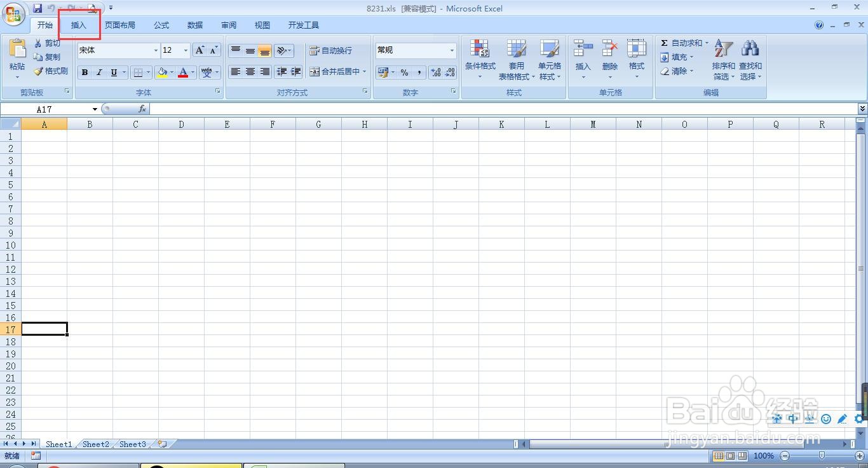Screen dimensions: 868x468
Task: Toggle 自动换行 wrap text
Action: click(x=330, y=50)
